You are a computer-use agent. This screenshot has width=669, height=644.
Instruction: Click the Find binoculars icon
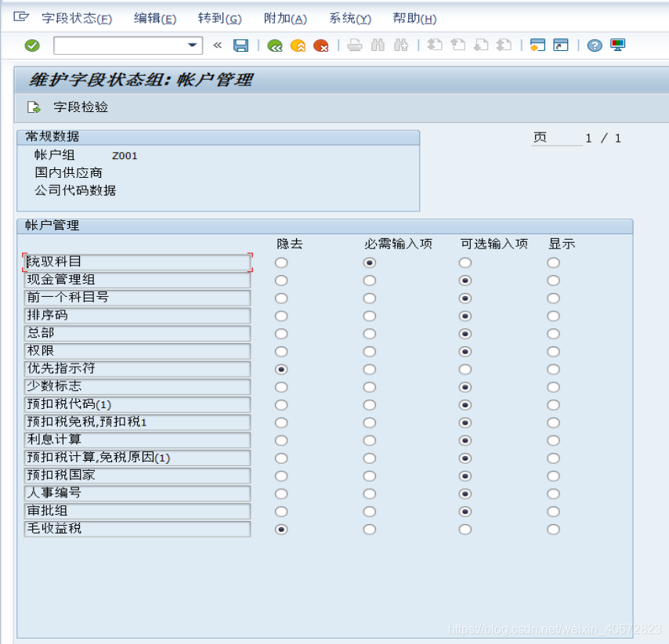coord(377,45)
